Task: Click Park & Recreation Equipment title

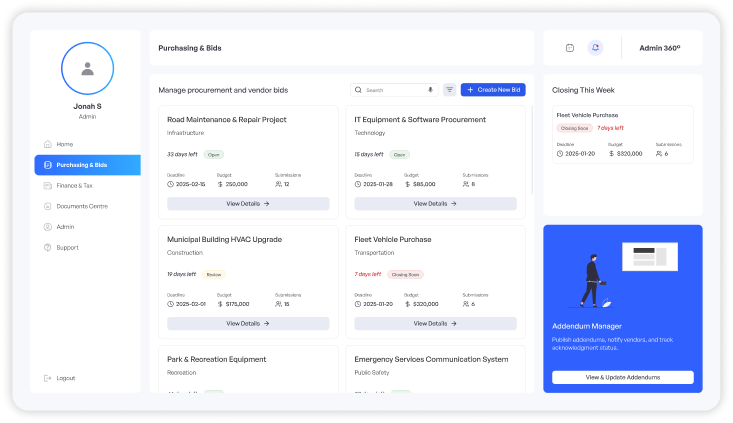Action: [216, 359]
